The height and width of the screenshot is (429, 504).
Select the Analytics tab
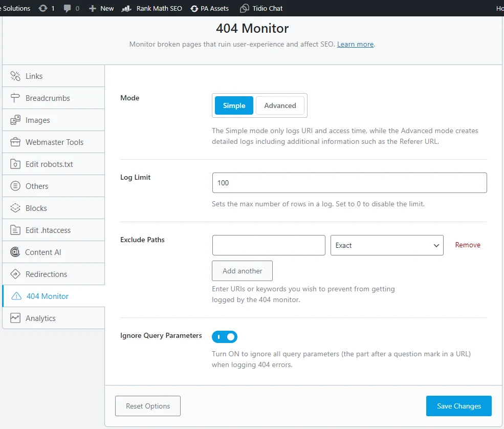pos(53,318)
